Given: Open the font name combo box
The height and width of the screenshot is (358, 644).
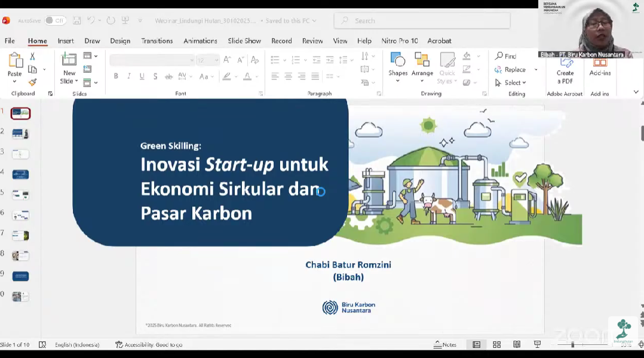Looking at the screenshot, I should pos(152,60).
